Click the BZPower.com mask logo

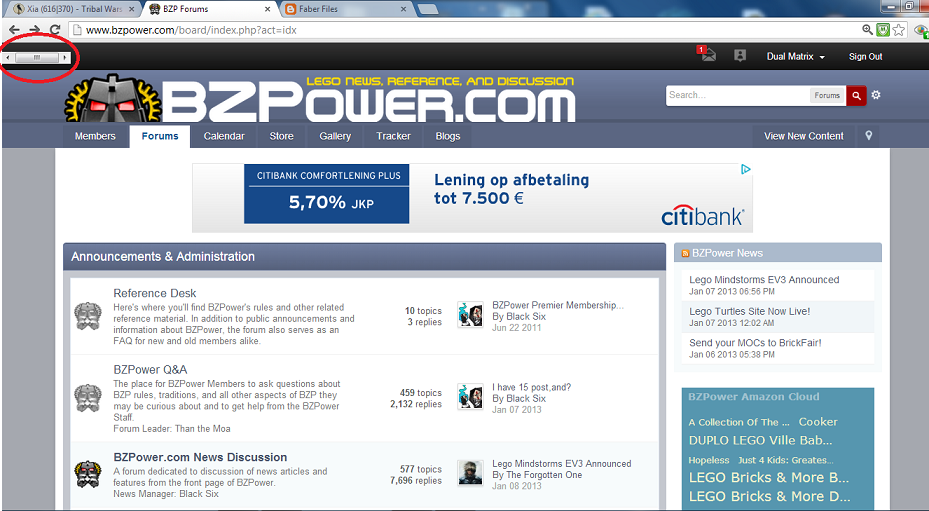(x=113, y=100)
